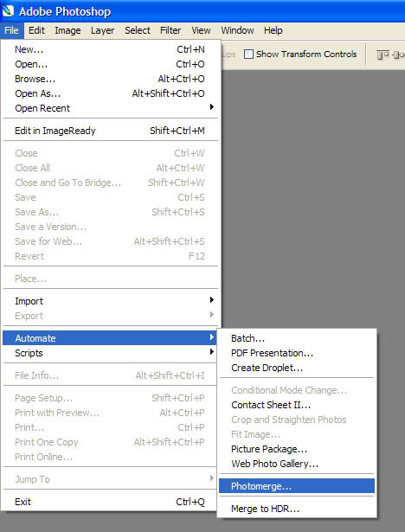Choose Picture Package... entry
This screenshot has height=532, width=405.
pos(297,449)
